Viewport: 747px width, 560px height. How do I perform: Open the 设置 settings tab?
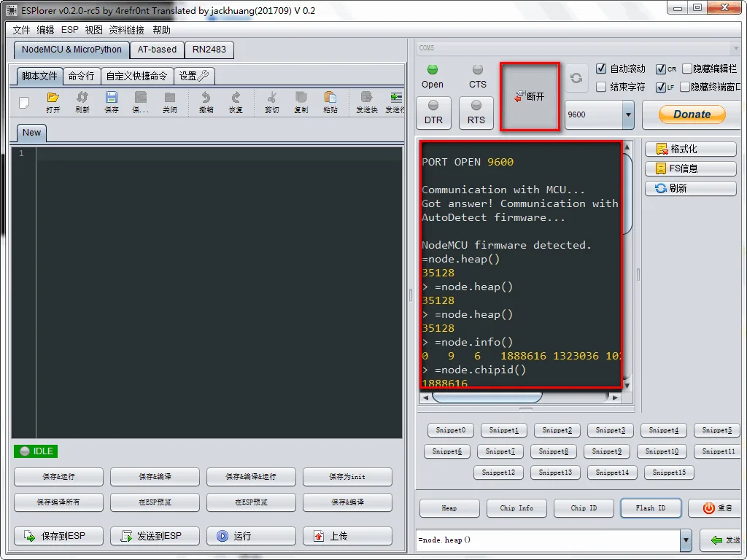point(194,76)
